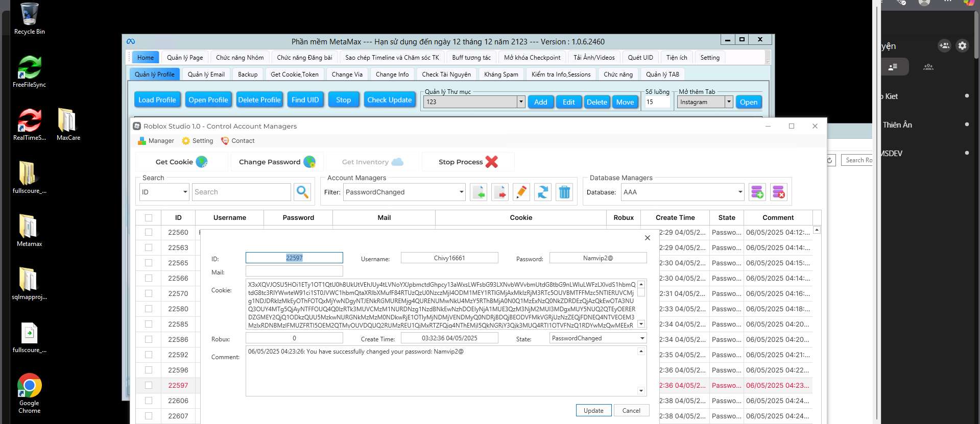Click Load Profile button in MetaMax
The image size is (980, 424).
(157, 100)
